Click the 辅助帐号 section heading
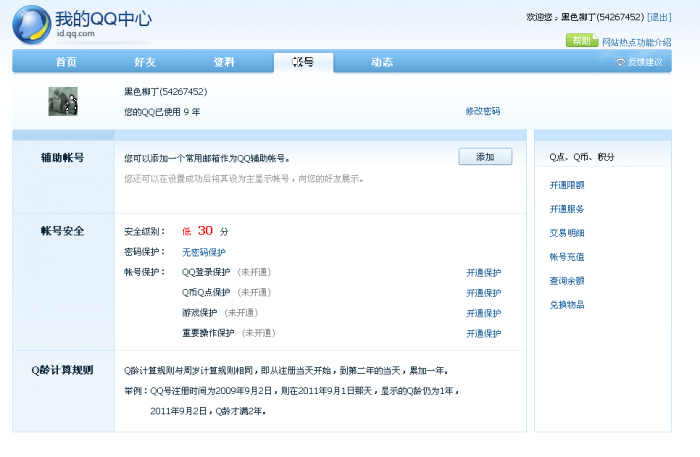Screen dimensions: 700x457 click(62, 158)
